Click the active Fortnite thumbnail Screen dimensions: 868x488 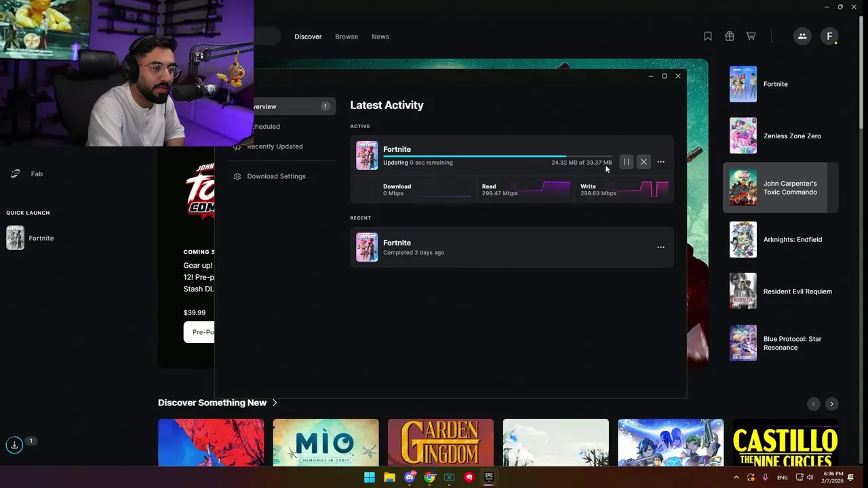367,155
